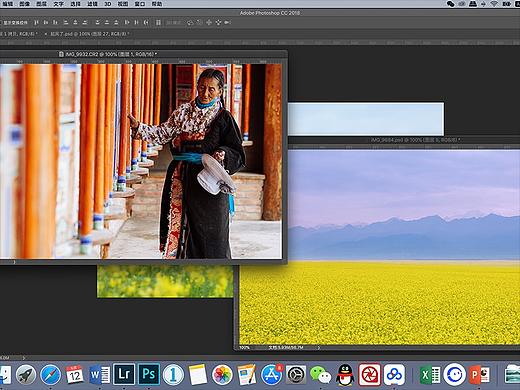The image size is (520, 390).
Task: Toggle the 显示变换控件 checkbox
Action: click(x=14, y=23)
